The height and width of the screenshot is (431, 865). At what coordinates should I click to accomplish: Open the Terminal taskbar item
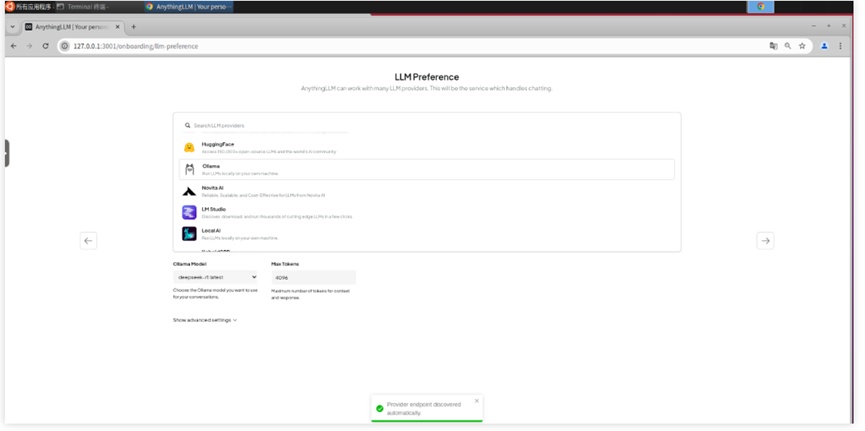pos(83,7)
